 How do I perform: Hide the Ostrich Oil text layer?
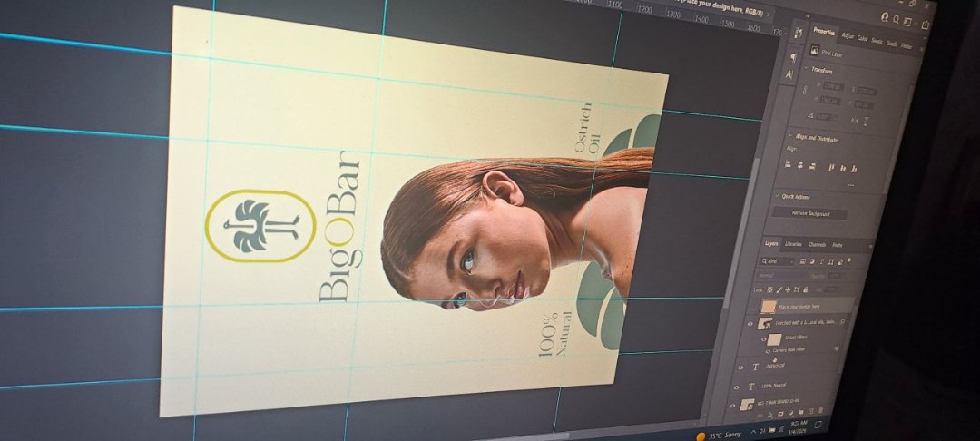click(x=740, y=367)
